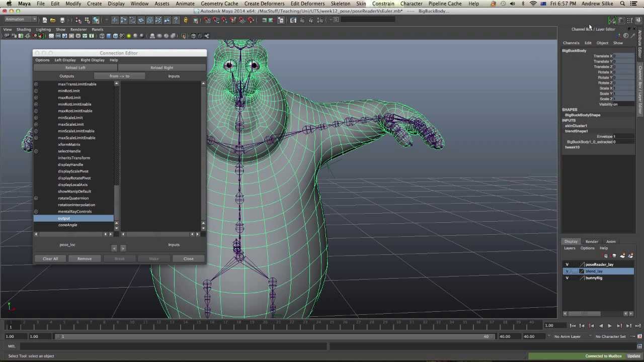Viewport: 644px width, 362px height.
Task: Open the Animation menu set dropdown
Action: pos(21,20)
